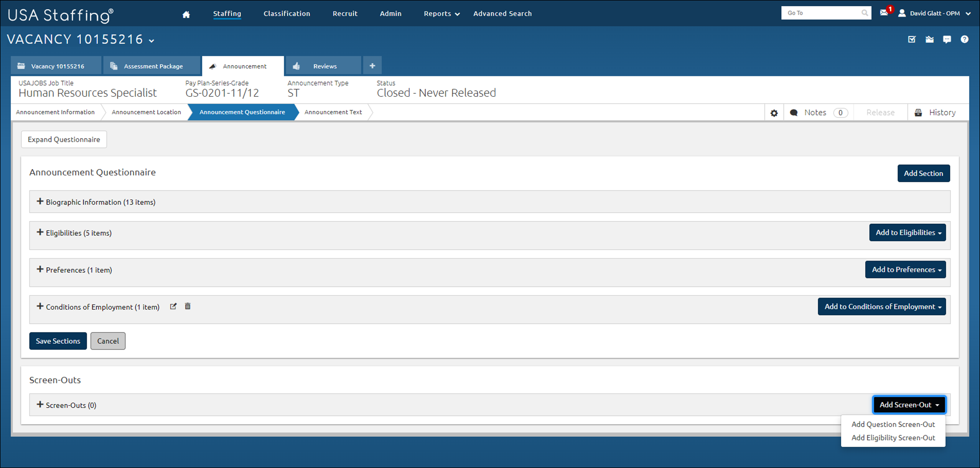Click the Expand Questionnaire button
Viewport: 980px width, 468px height.
coord(64,140)
